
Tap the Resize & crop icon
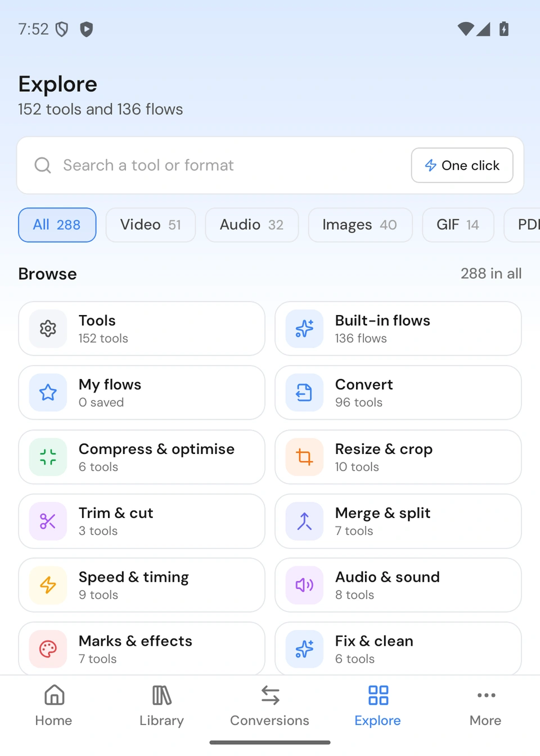click(304, 457)
